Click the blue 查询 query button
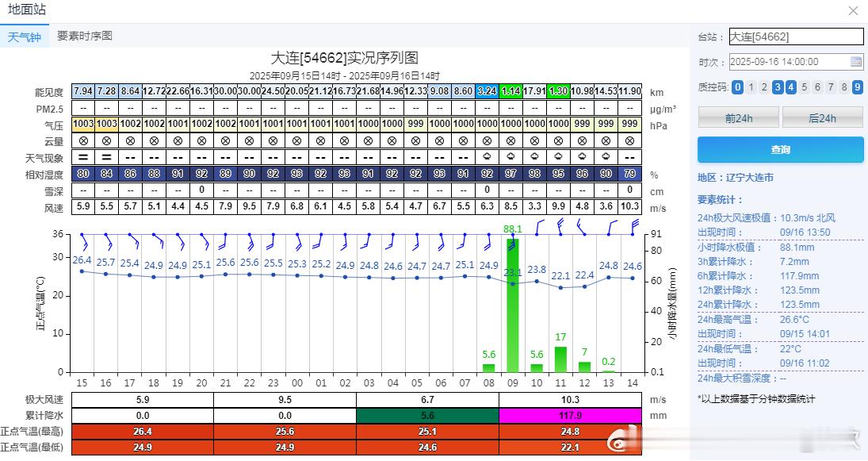 (x=781, y=150)
